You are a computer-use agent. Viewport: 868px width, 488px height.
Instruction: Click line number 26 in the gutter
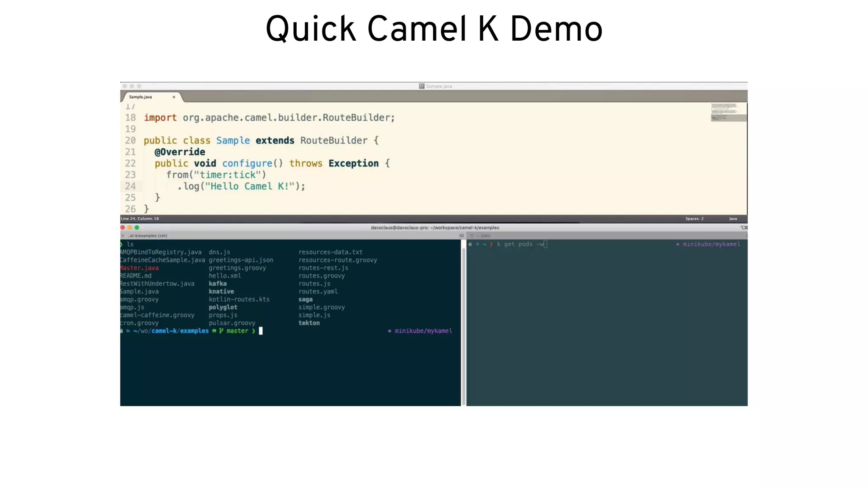(x=130, y=209)
